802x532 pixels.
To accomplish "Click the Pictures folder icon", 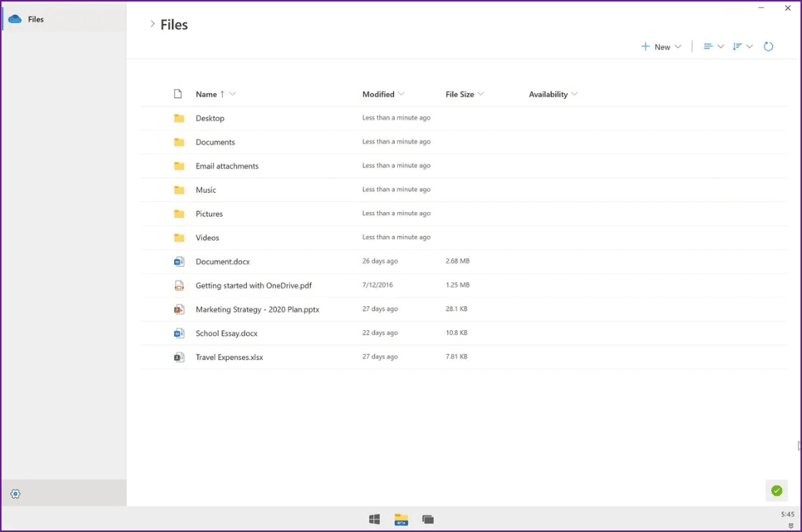I will pos(179,214).
